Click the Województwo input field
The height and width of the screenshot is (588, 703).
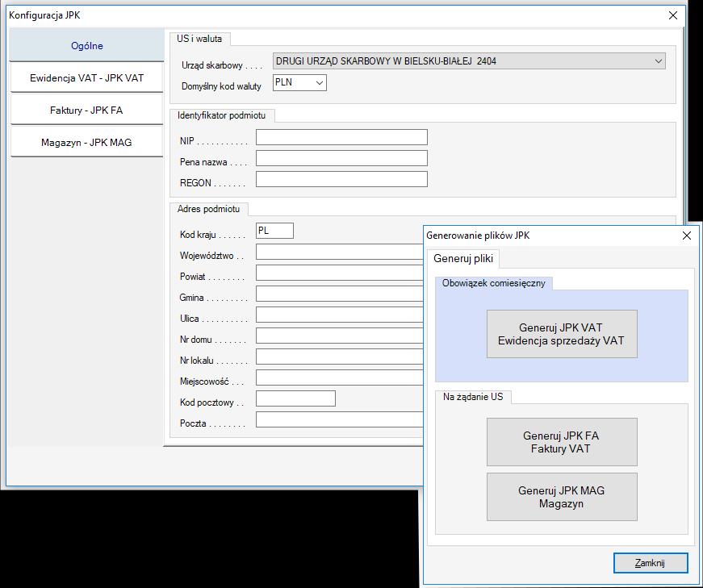click(340, 252)
